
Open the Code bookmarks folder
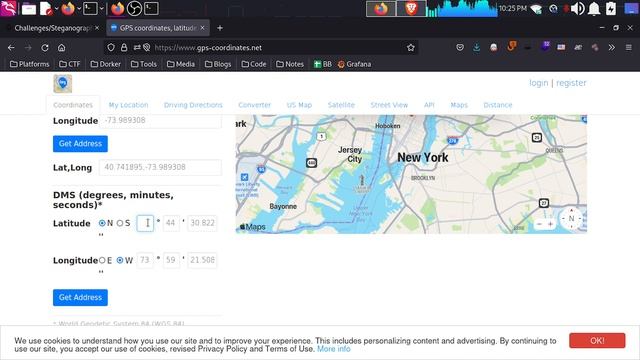253,64
